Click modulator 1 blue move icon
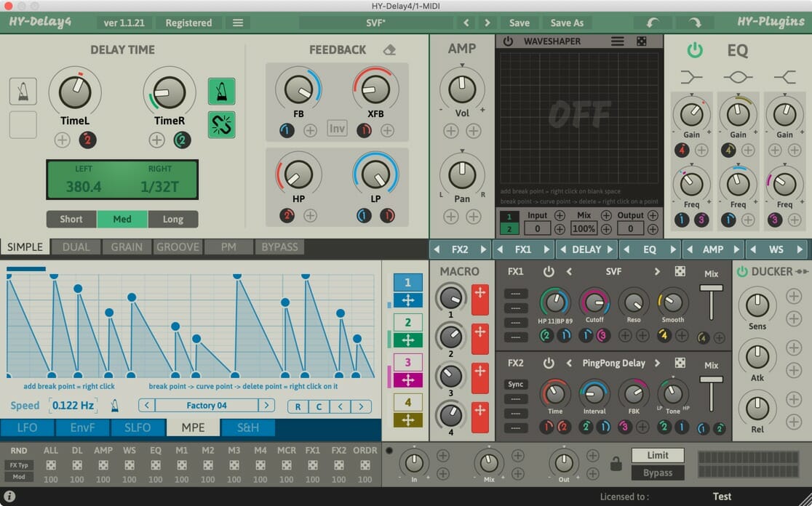The height and width of the screenshot is (506, 812). pyautogui.click(x=407, y=300)
